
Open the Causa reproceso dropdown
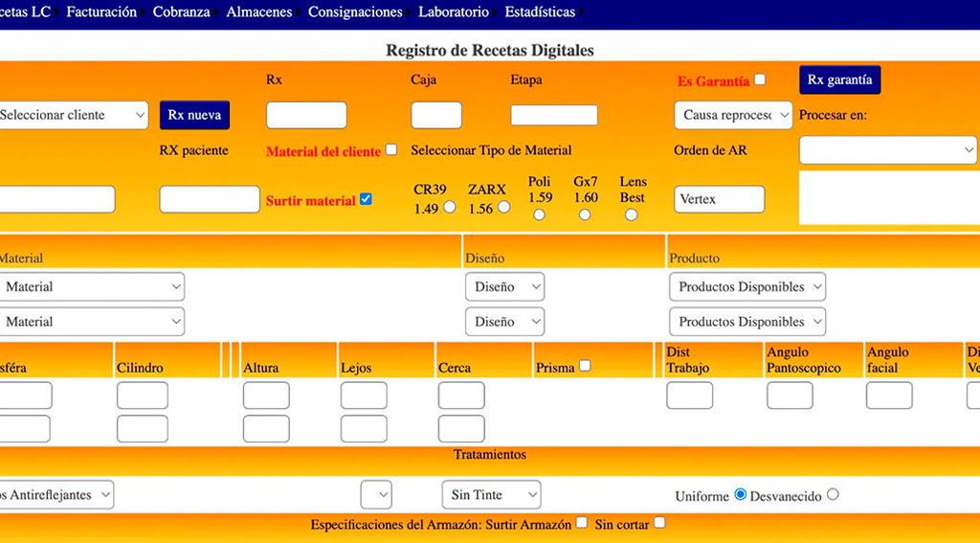point(733,115)
